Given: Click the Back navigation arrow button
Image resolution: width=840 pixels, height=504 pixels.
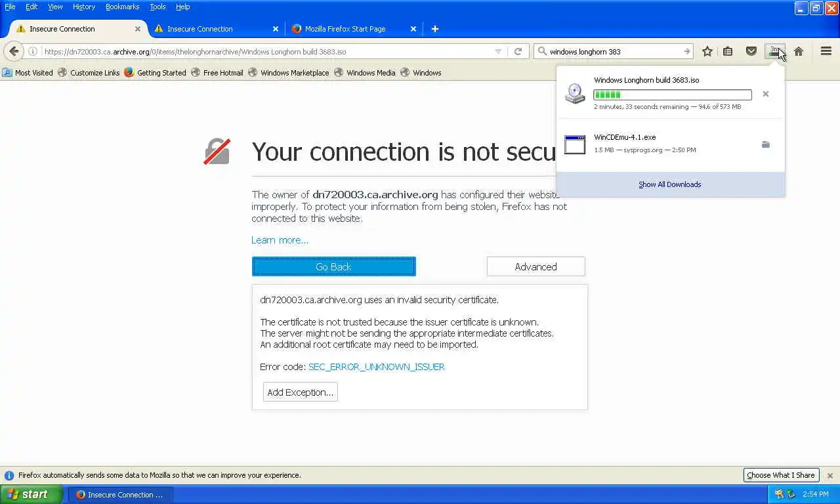Looking at the screenshot, I should [14, 51].
